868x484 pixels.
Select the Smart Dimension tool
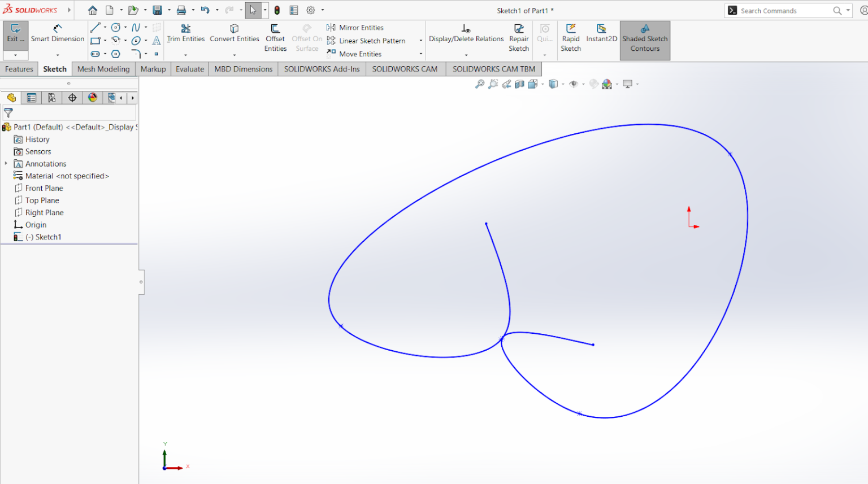click(57, 34)
